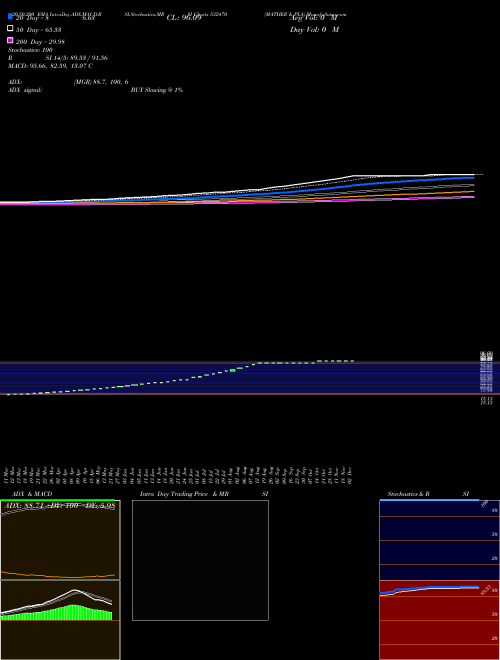Click the 'Stochastics: 100' readout

coord(30,50)
